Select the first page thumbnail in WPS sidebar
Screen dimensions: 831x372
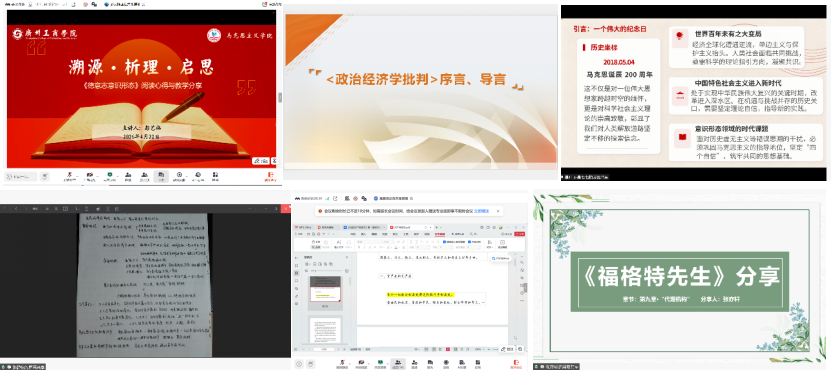pyautogui.click(x=326, y=293)
